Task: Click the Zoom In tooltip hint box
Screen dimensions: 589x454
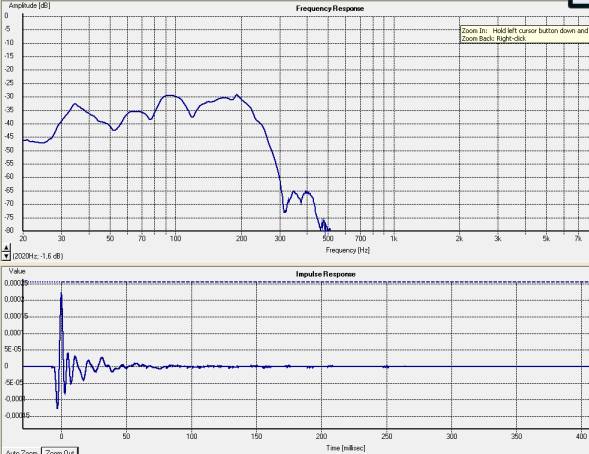Action: 524,35
